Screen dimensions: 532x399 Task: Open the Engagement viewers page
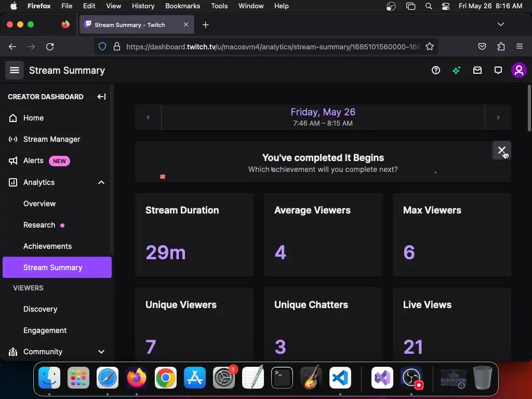(45, 330)
